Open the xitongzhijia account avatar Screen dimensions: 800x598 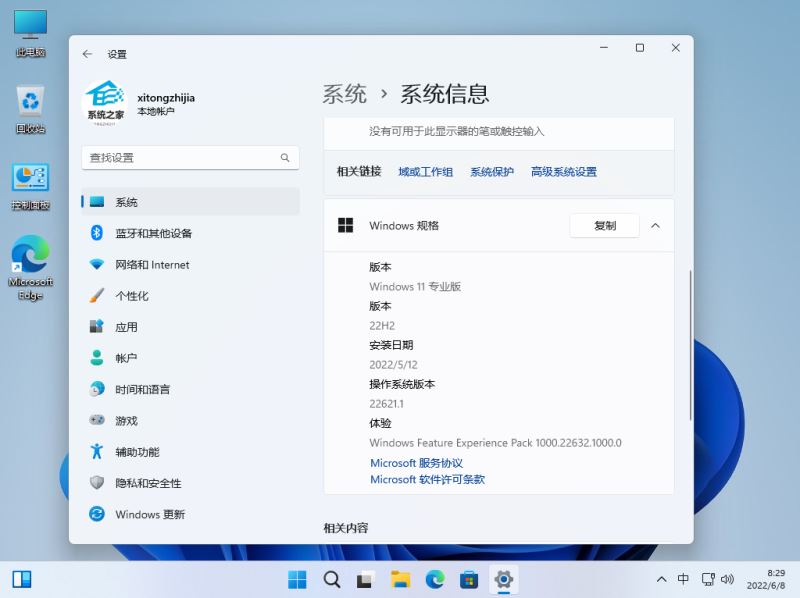[105, 104]
